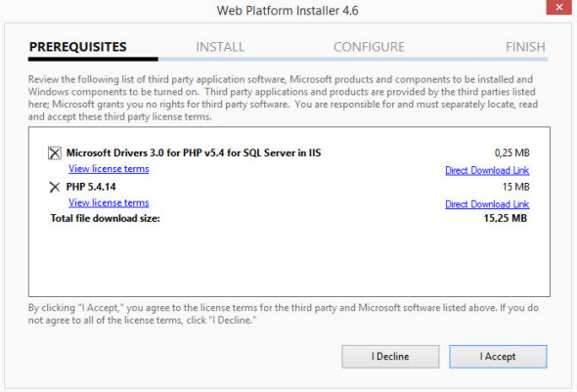
Task: Click the 15,25 MB total size
Action: click(506, 218)
